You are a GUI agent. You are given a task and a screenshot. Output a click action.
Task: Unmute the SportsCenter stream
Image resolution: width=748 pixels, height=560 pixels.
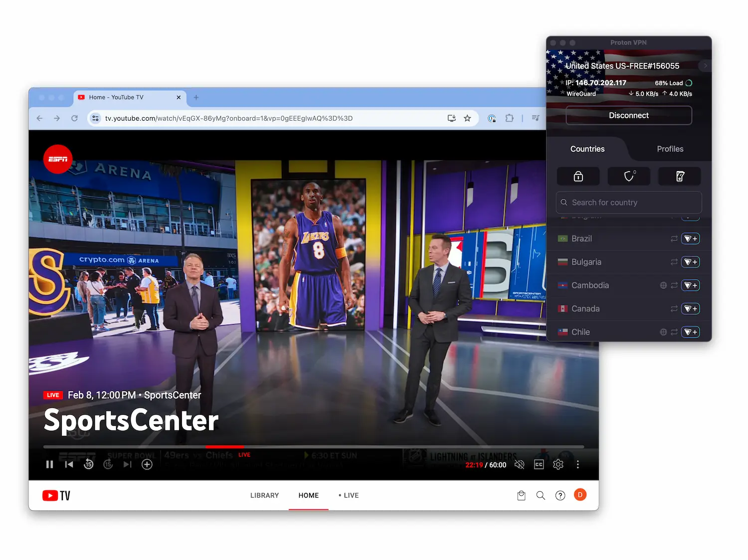519,464
